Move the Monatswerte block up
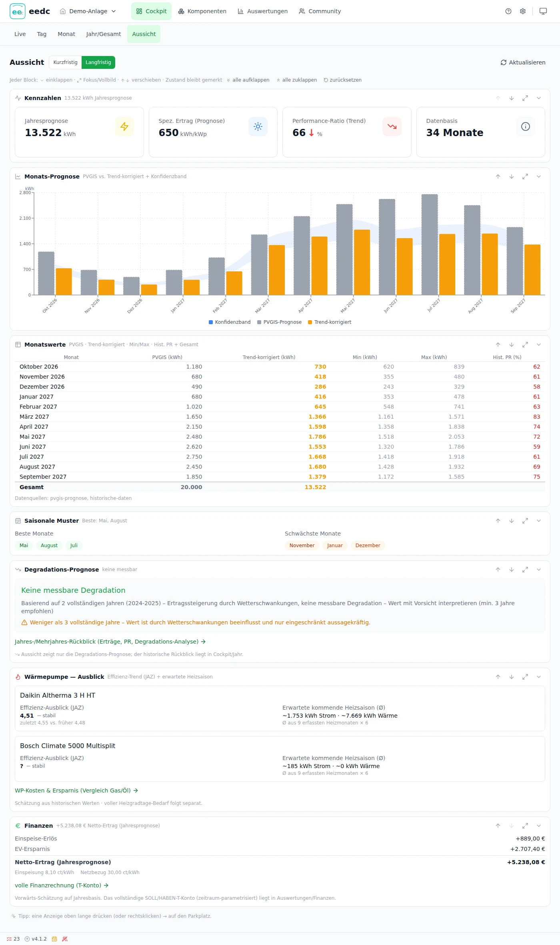This screenshot has height=945, width=560. (x=498, y=345)
